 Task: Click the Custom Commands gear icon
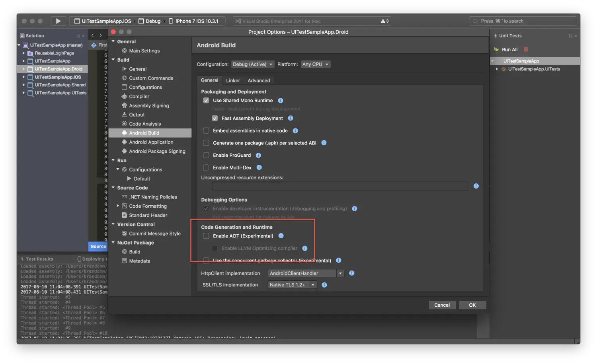coord(124,78)
